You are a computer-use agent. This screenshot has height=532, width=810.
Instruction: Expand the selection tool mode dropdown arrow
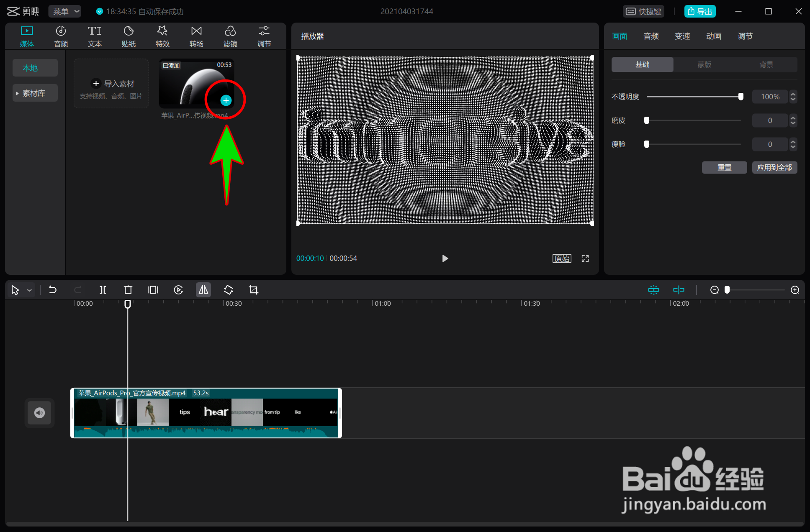point(29,290)
